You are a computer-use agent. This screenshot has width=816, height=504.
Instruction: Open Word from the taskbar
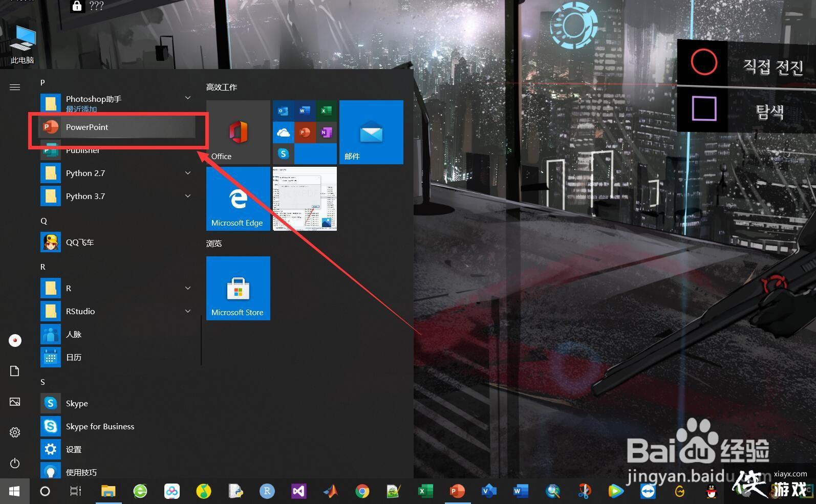521,491
